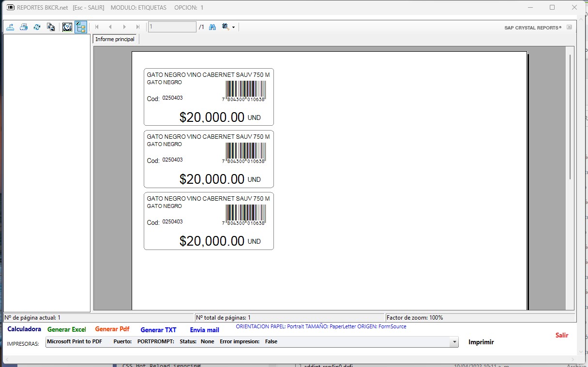Close the current view X icon near SAP Crystal Reports
Screen dimensions: 588x367
(569, 27)
